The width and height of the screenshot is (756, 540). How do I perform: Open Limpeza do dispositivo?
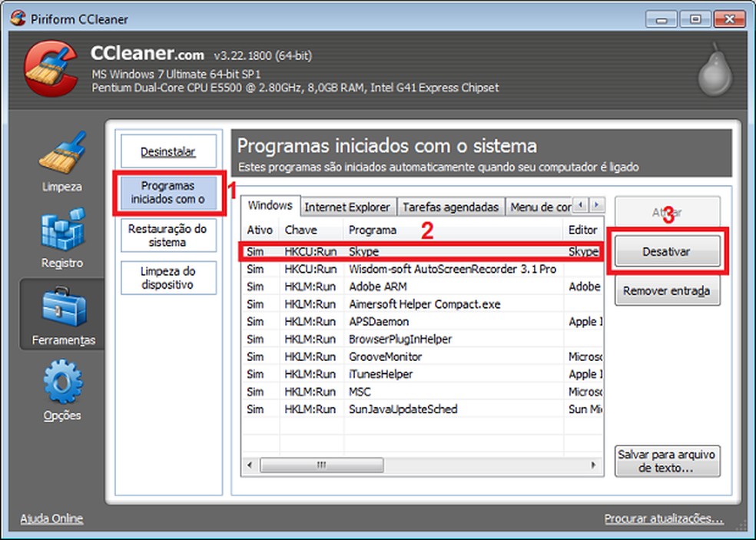coord(168,278)
